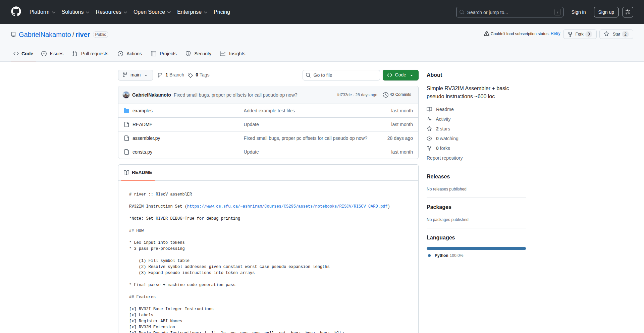
Task: Click GabrielNakamoto's avatar image
Action: tap(126, 95)
